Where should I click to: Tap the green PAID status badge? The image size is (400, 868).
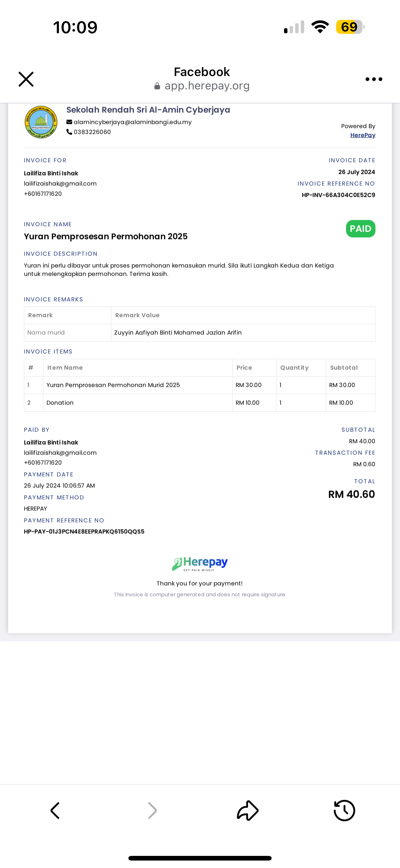[361, 229]
